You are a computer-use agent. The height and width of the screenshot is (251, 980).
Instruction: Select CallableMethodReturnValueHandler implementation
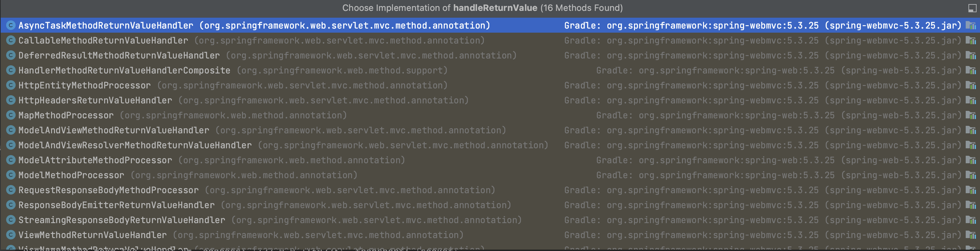pos(490,40)
